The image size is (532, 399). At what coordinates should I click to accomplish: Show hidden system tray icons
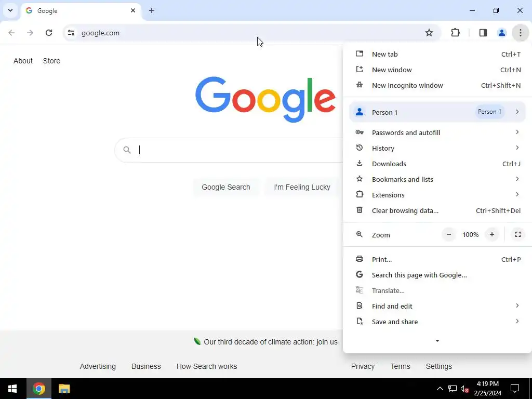point(440,389)
